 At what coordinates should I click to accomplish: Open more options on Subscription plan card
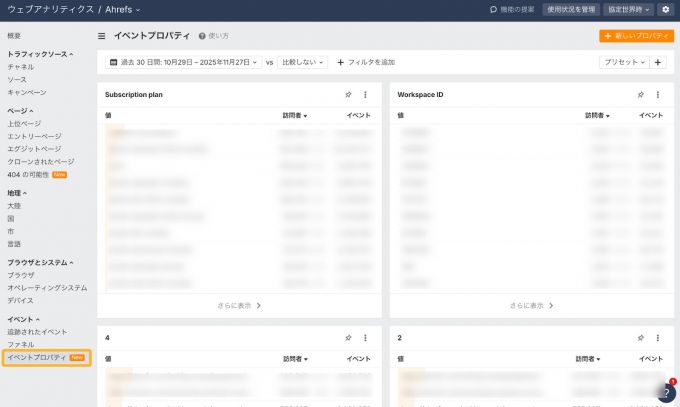click(365, 95)
